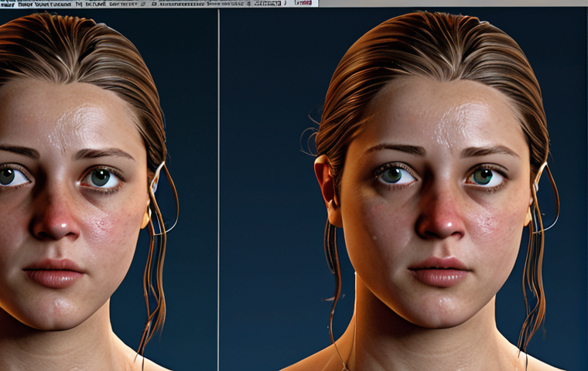
Task: Click the hair on top of the right model's head
Action: (433, 39)
